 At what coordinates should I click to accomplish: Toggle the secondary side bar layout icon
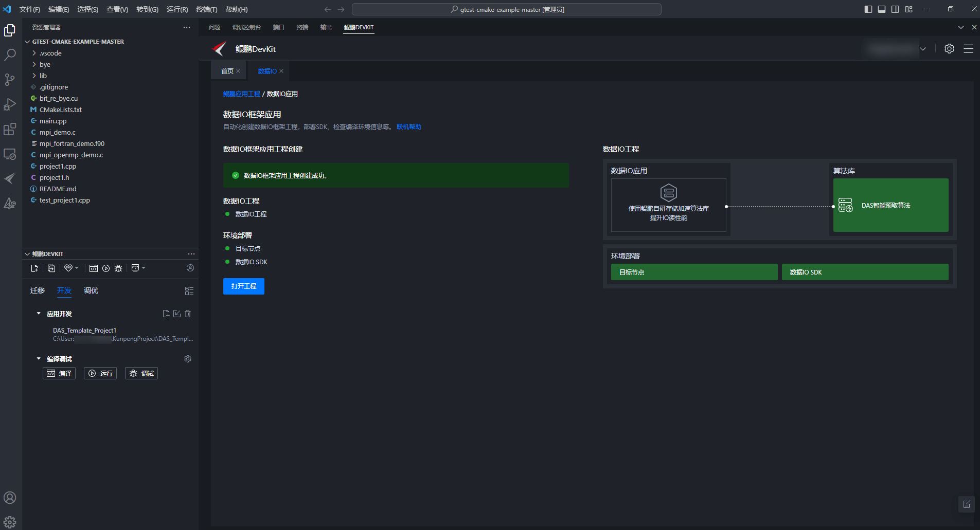click(x=895, y=9)
